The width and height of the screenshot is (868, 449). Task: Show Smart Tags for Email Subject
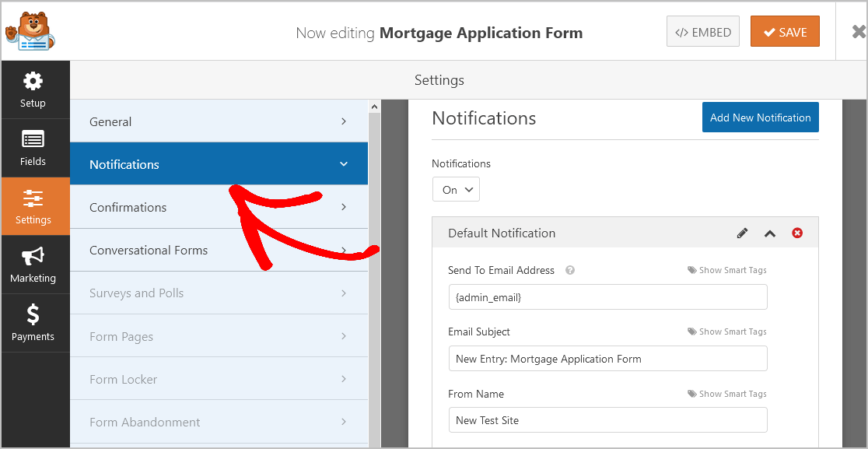(x=727, y=331)
